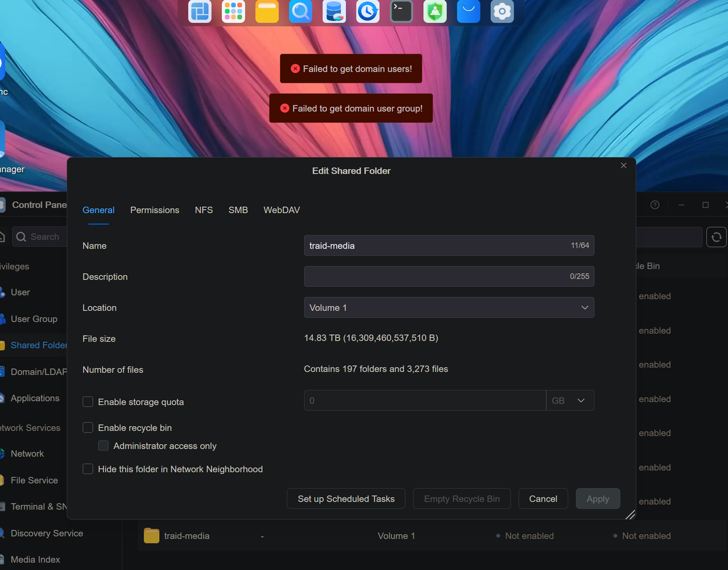Image resolution: width=728 pixels, height=570 pixels.
Task: Click into the Description input field
Action: point(449,276)
